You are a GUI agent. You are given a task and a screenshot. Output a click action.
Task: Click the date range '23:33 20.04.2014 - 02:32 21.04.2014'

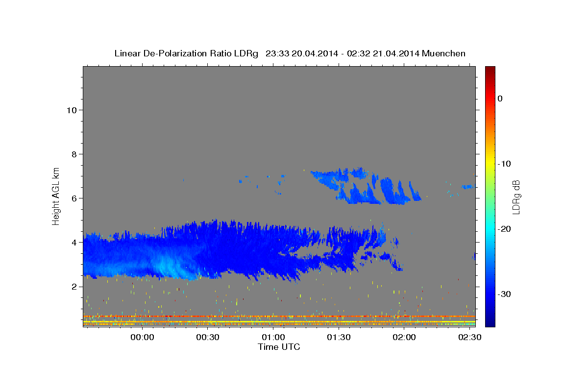[342, 53]
